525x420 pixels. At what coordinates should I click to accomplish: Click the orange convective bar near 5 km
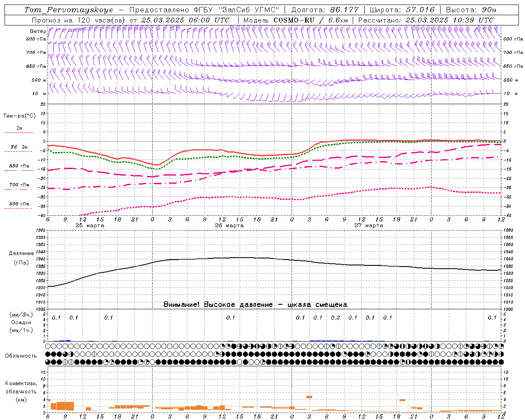coord(309,397)
